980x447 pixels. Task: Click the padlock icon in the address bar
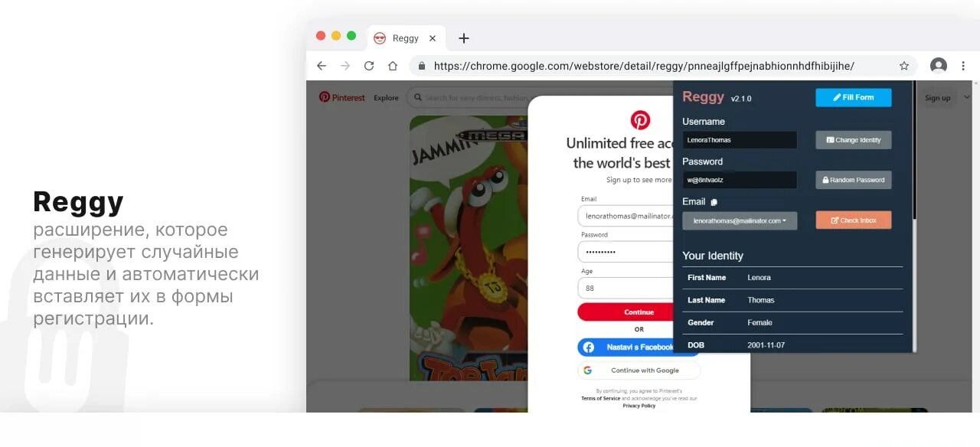tap(422, 66)
